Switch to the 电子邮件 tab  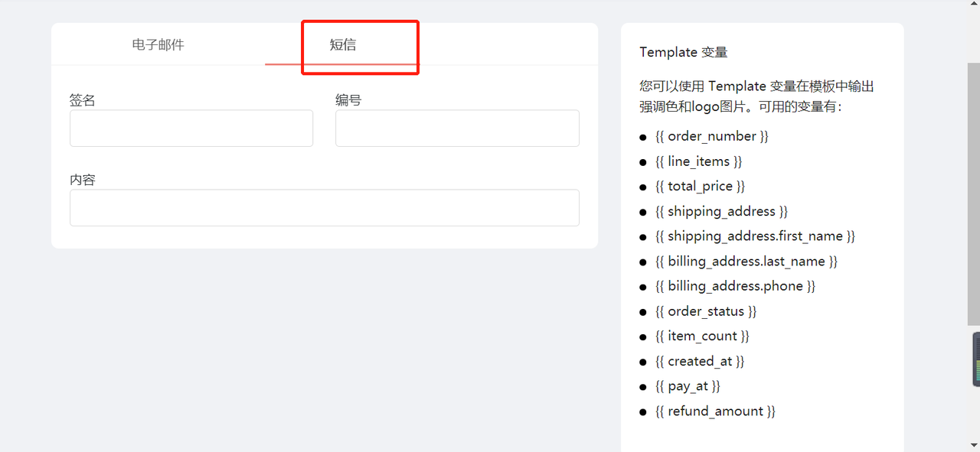point(158,44)
